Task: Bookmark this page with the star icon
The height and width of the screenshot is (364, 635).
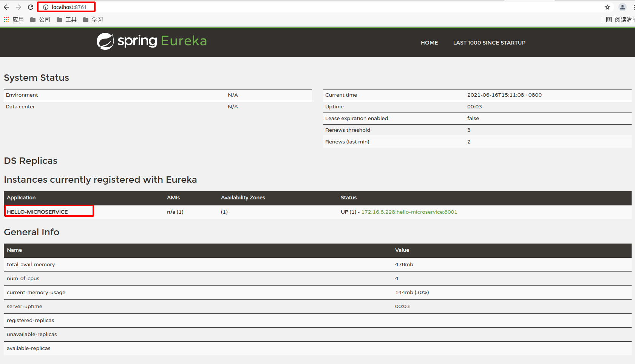Action: [607, 7]
